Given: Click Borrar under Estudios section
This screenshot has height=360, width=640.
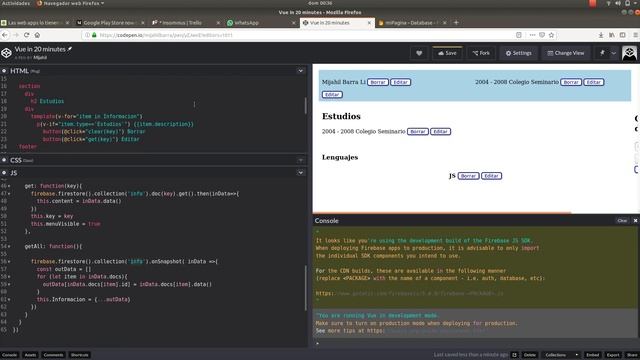Looking at the screenshot, I should coord(418,131).
